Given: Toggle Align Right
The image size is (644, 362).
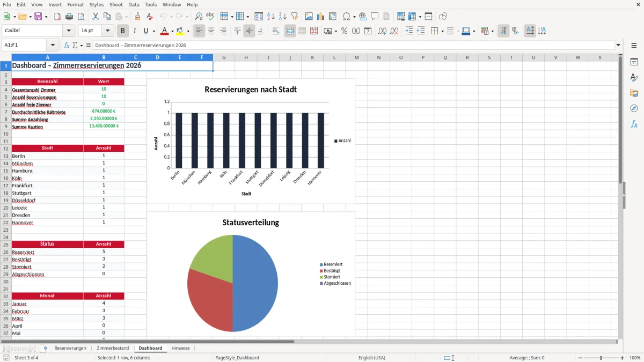Looking at the screenshot, I should coord(223,31).
